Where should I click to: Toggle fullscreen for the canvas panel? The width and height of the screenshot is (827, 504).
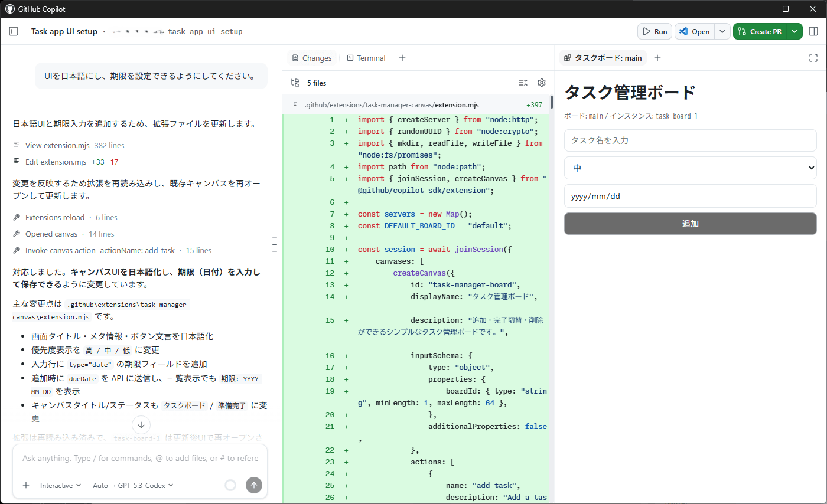tap(813, 58)
